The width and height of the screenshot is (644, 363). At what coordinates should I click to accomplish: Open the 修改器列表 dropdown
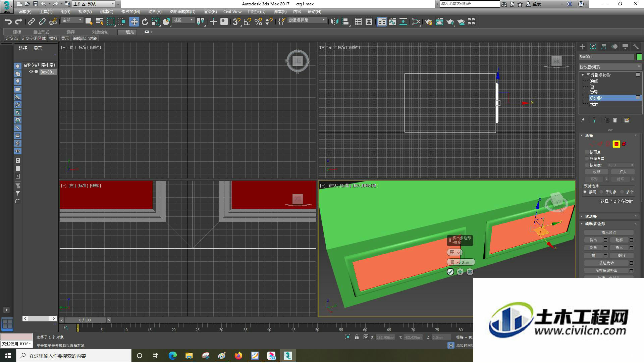click(x=610, y=67)
